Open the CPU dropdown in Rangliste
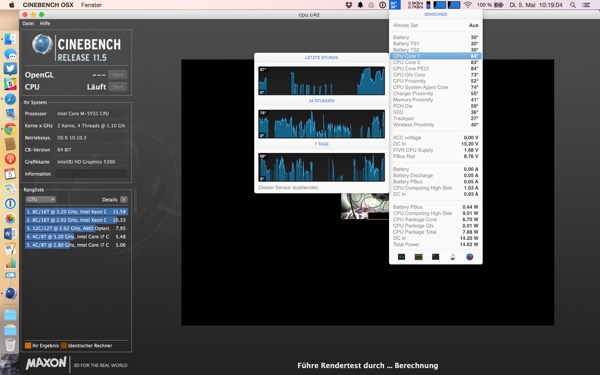Viewport: 600px width, 375px height. point(41,199)
